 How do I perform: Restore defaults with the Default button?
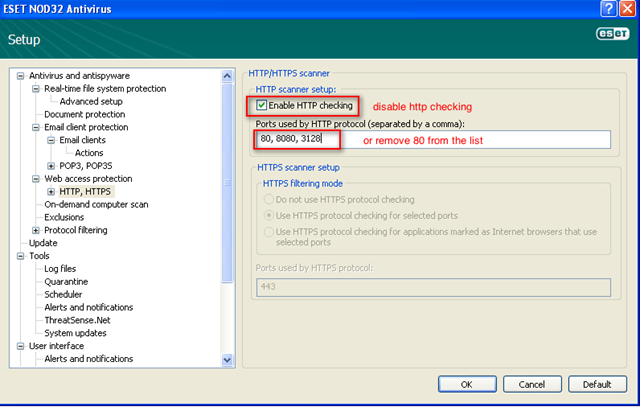[597, 384]
